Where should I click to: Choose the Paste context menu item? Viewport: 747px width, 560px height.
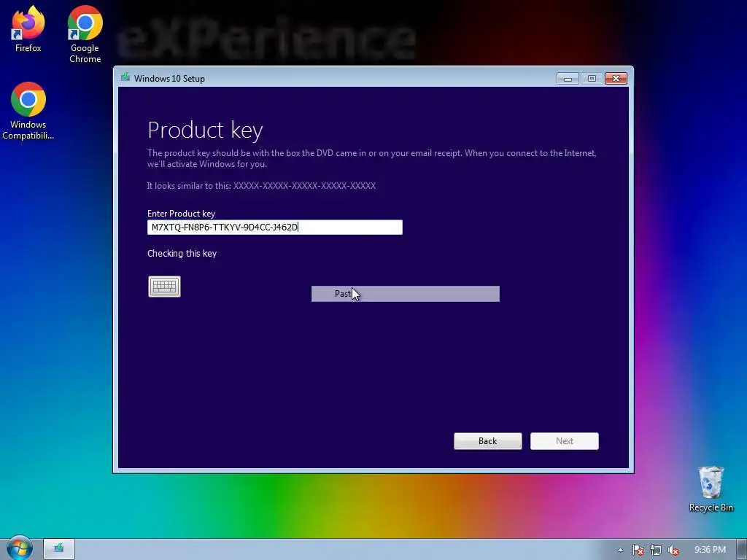(x=406, y=294)
